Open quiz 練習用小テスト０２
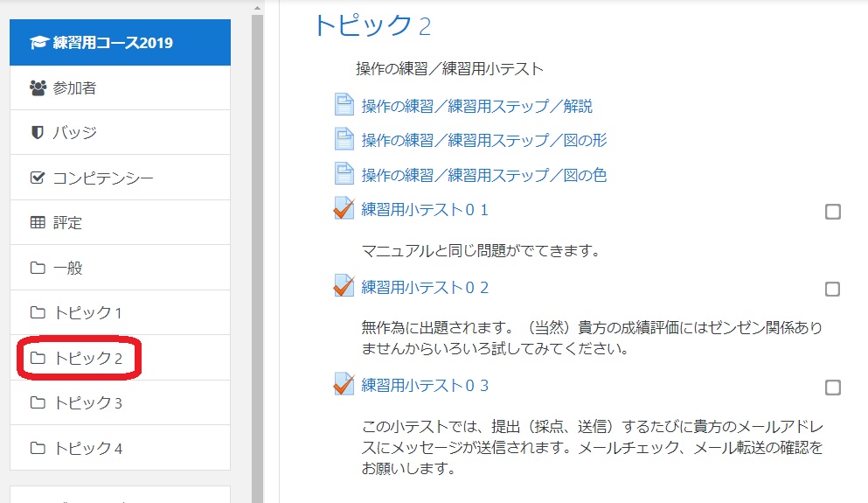 pos(425,287)
